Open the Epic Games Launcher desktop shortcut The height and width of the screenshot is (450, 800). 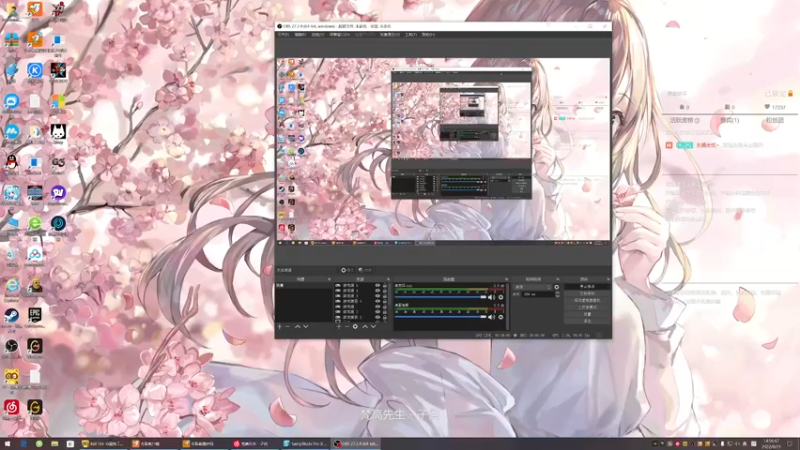[x=35, y=315]
